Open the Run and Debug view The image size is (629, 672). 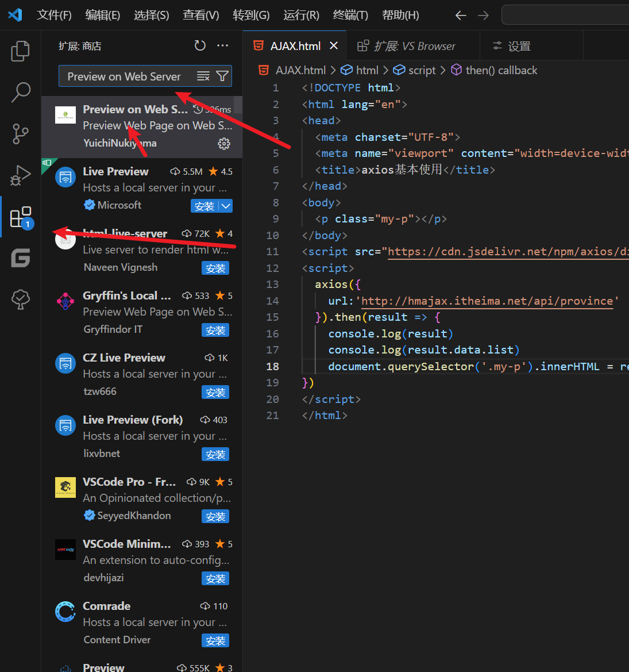(20, 175)
